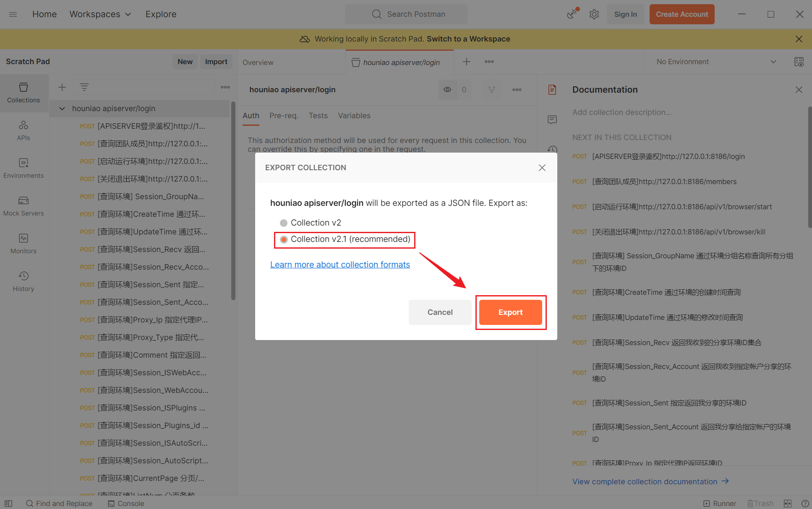Viewport: 812px width, 509px height.
Task: Open the Documentation icon in the right sidebar
Action: [x=552, y=90]
